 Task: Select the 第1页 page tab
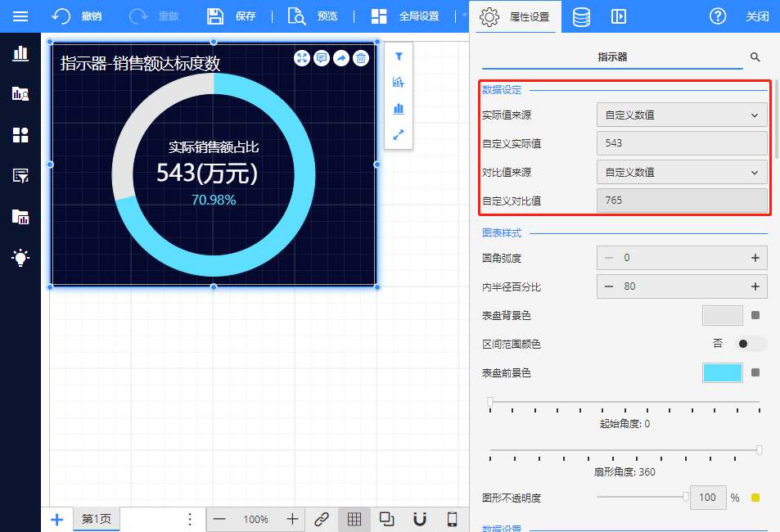[97, 519]
